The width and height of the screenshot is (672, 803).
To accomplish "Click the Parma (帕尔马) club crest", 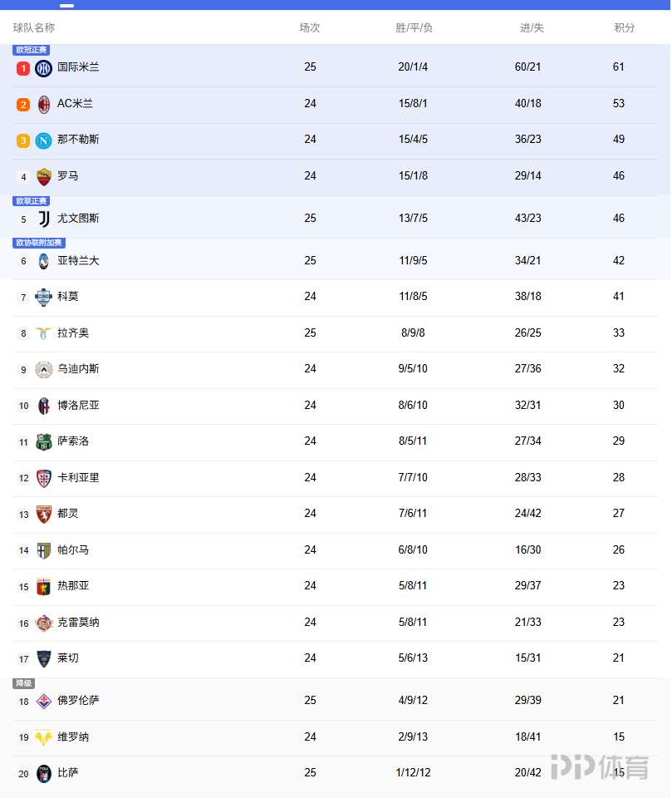I will [x=44, y=550].
